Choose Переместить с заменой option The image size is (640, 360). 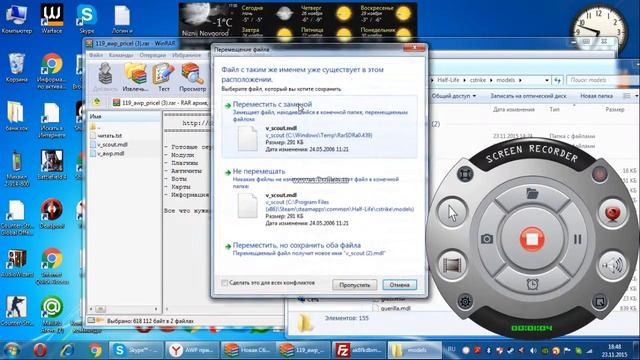tap(319, 127)
